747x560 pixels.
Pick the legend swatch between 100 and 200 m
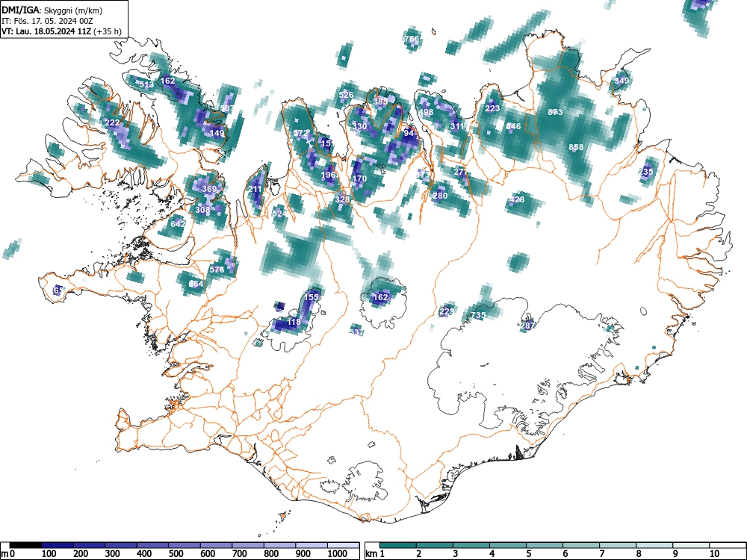[x=58, y=545]
